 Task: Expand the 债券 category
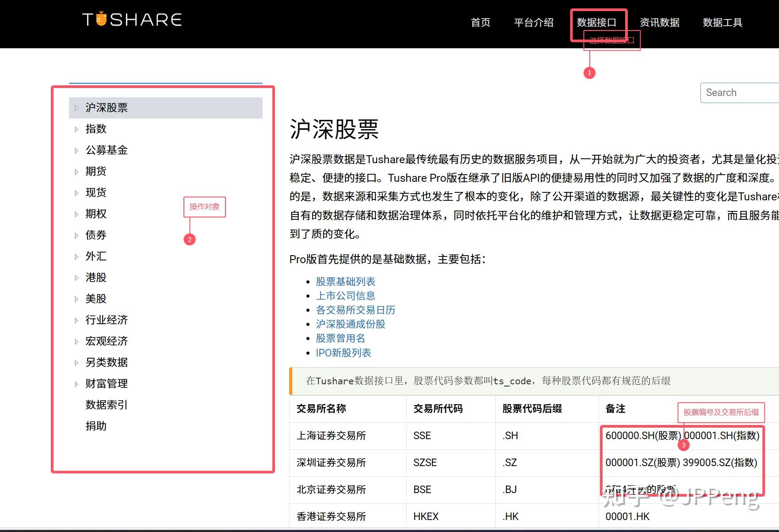(x=95, y=235)
